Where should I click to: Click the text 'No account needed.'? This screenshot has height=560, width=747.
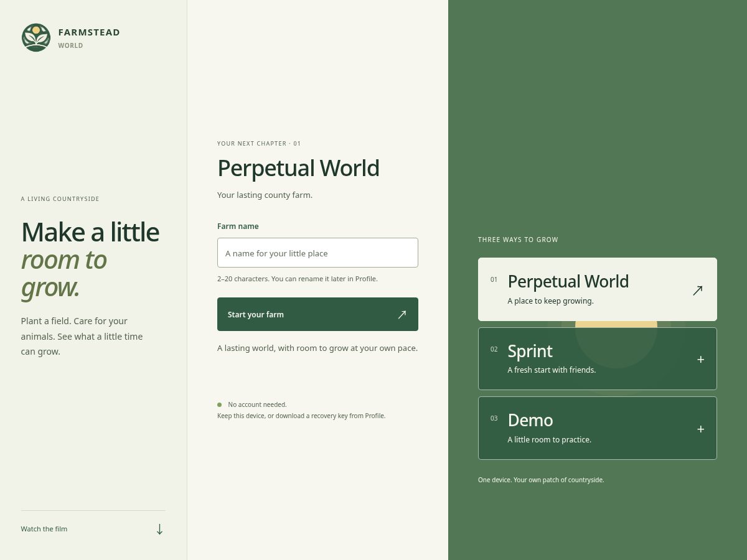[x=257, y=404]
